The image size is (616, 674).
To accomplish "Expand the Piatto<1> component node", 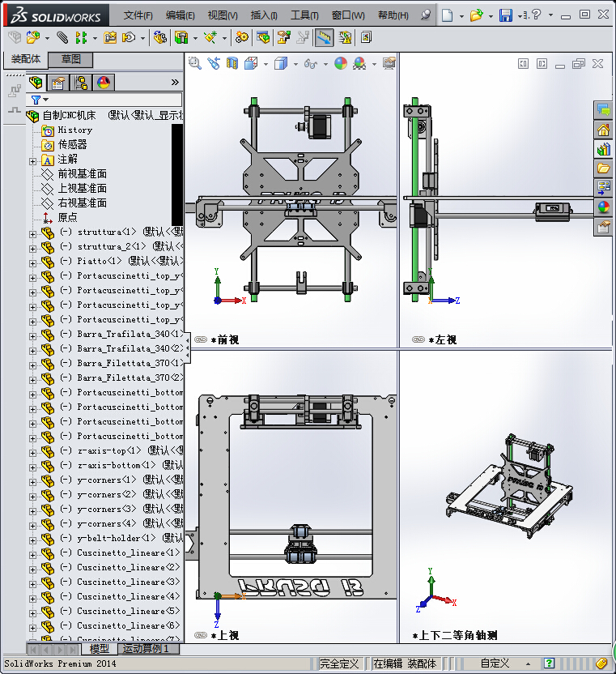I will (x=32, y=263).
